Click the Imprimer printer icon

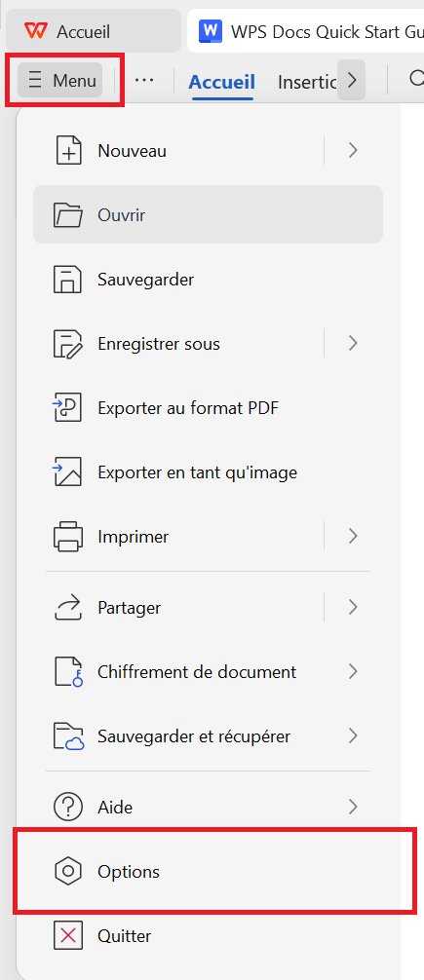point(68,536)
